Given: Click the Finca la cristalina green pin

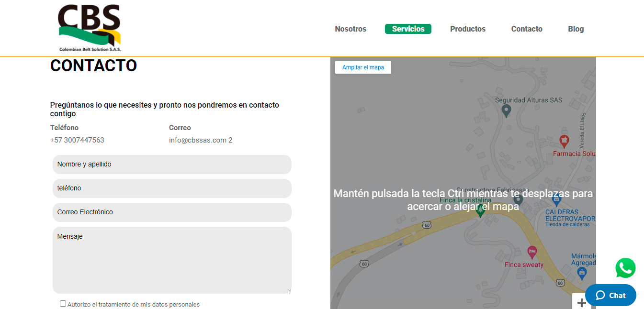Looking at the screenshot, I should point(480,211).
